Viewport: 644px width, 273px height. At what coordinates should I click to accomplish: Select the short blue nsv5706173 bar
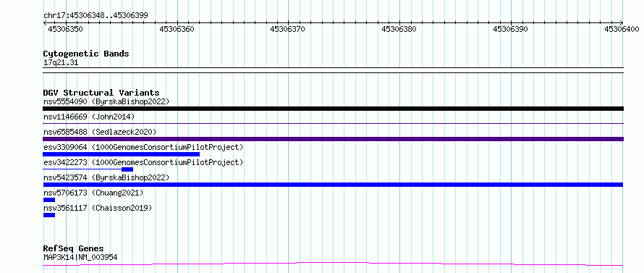tap(49, 200)
